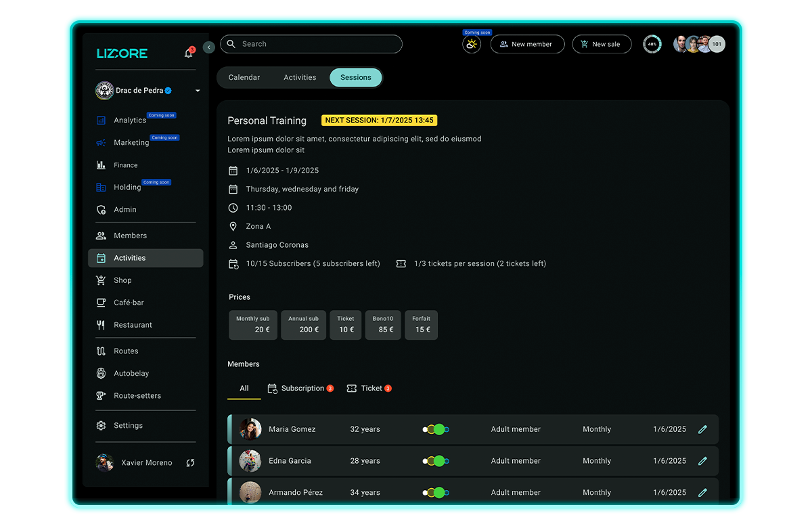The image size is (812, 528).
Task: Click the switch-user icon beside Xavier Moreno
Action: (190, 463)
